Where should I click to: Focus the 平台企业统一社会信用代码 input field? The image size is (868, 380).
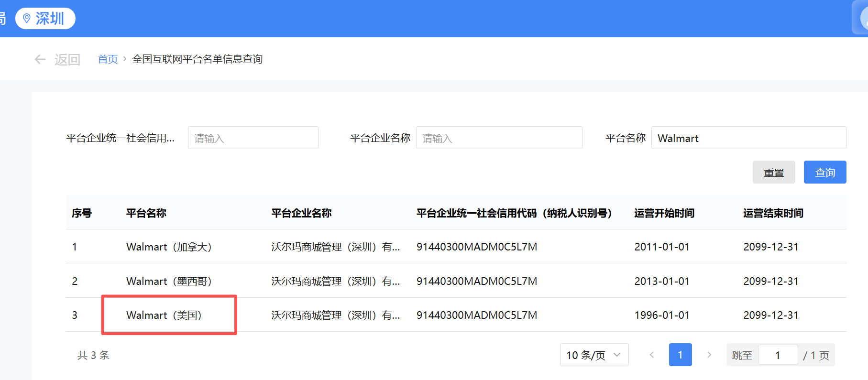tap(253, 138)
